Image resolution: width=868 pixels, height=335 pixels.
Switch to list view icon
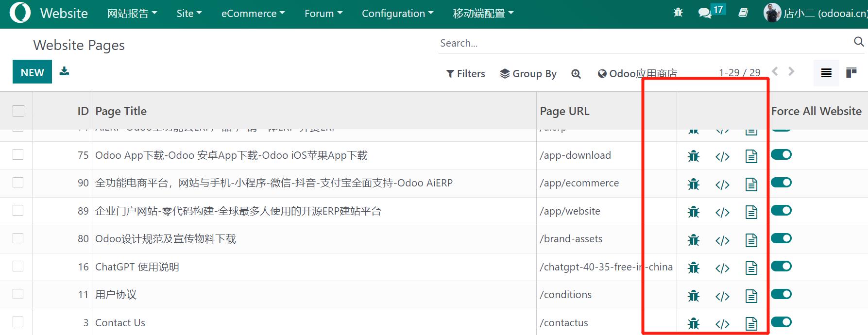[x=826, y=73]
